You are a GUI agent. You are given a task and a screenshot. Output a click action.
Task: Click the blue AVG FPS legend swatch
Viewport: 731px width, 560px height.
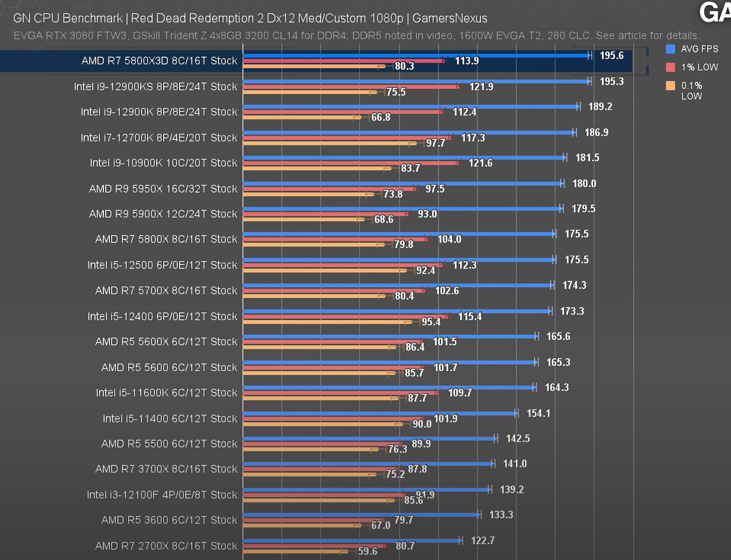point(670,49)
